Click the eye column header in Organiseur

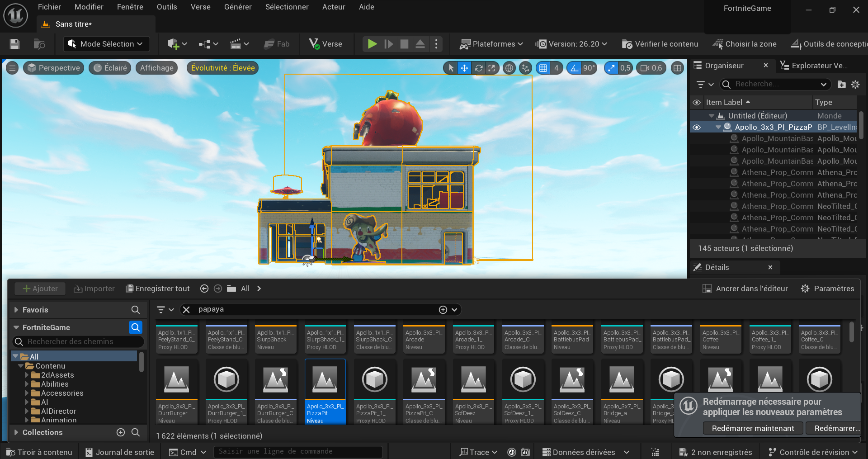(x=697, y=103)
